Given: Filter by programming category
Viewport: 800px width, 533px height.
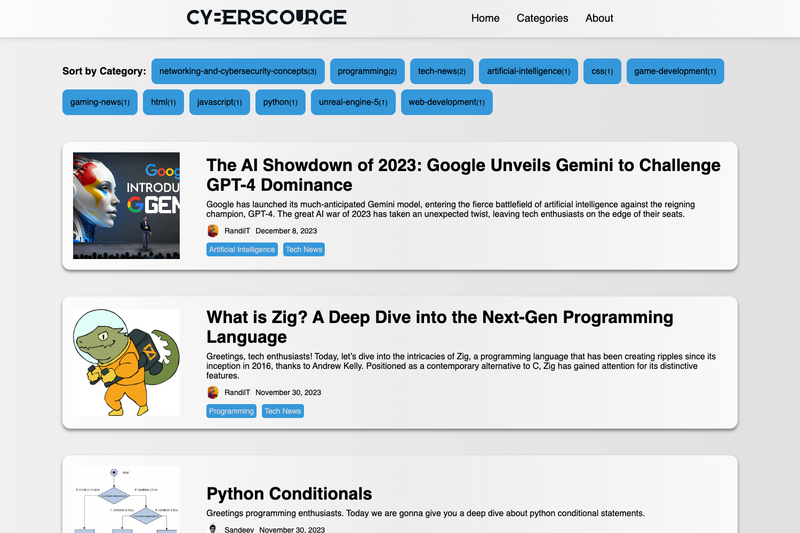Looking at the screenshot, I should tap(367, 71).
